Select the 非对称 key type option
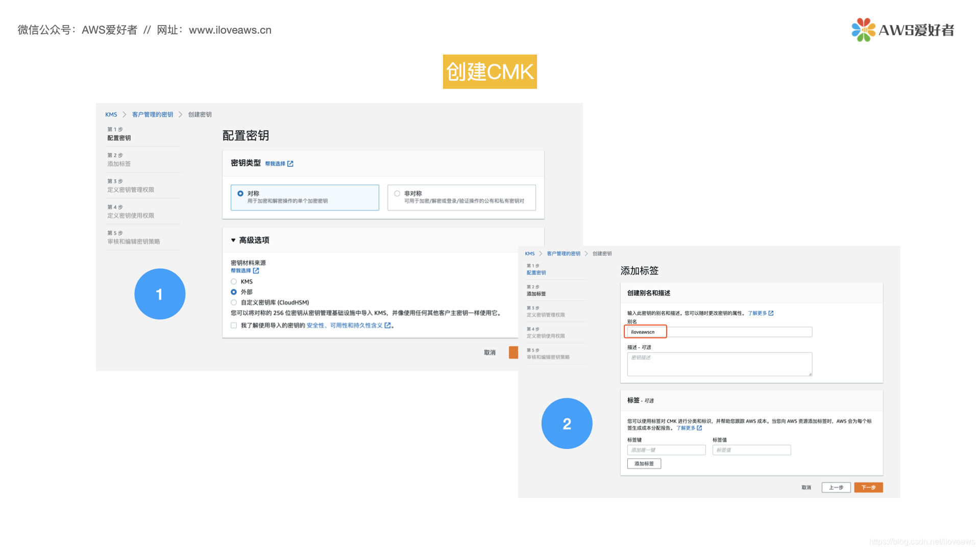 coord(397,194)
